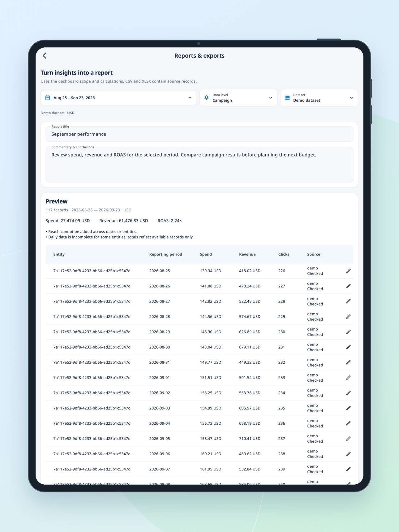Edit the 2026-08-25 record pencil icon
Screen dimensions: 399x532
pyautogui.click(x=348, y=271)
